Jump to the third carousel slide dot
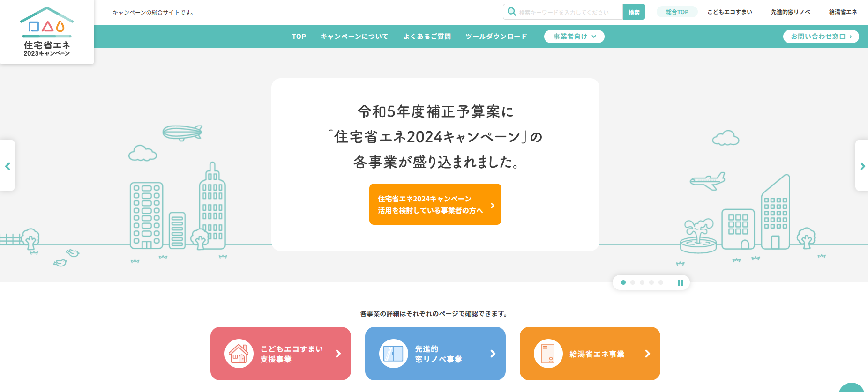868x392 pixels. tap(642, 282)
